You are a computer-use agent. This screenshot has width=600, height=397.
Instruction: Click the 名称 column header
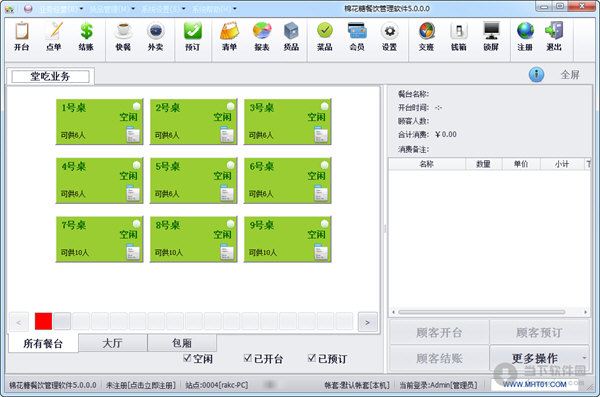point(427,164)
